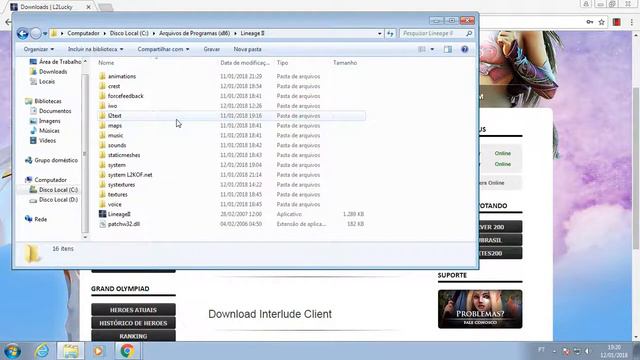
Task: Click Computador in the address breadcrumb
Action: pyautogui.click(x=83, y=33)
